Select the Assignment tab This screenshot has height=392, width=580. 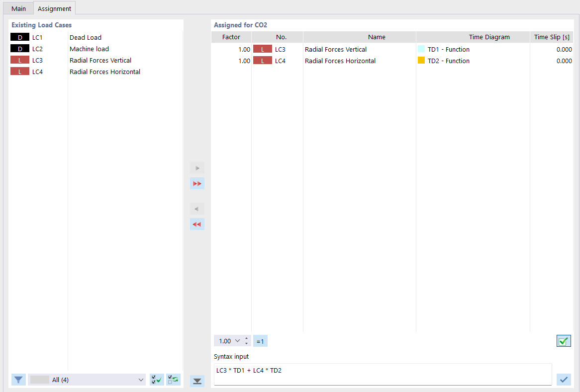(54, 8)
